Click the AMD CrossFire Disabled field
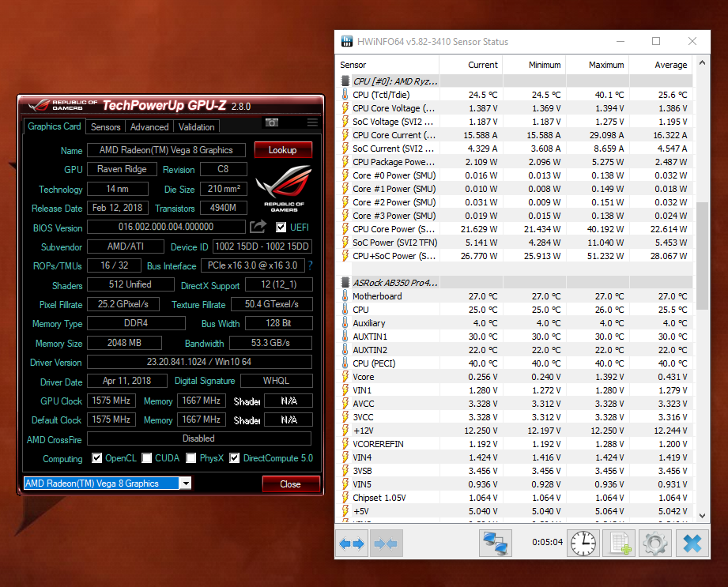The image size is (728, 587). [x=198, y=438]
